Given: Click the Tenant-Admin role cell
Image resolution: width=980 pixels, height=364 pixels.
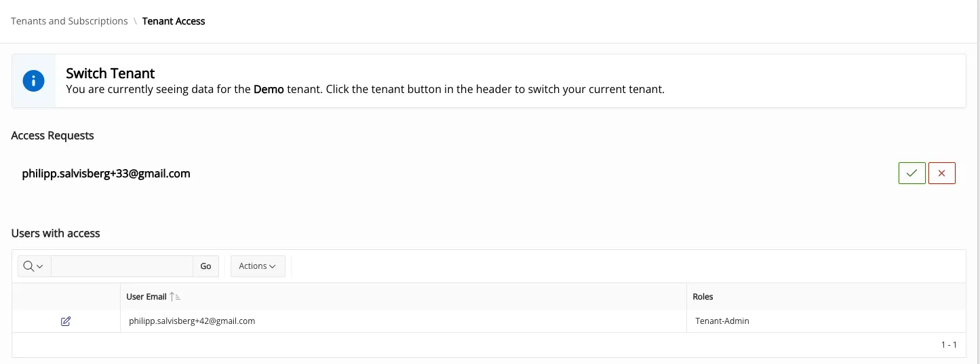Looking at the screenshot, I should [x=722, y=321].
